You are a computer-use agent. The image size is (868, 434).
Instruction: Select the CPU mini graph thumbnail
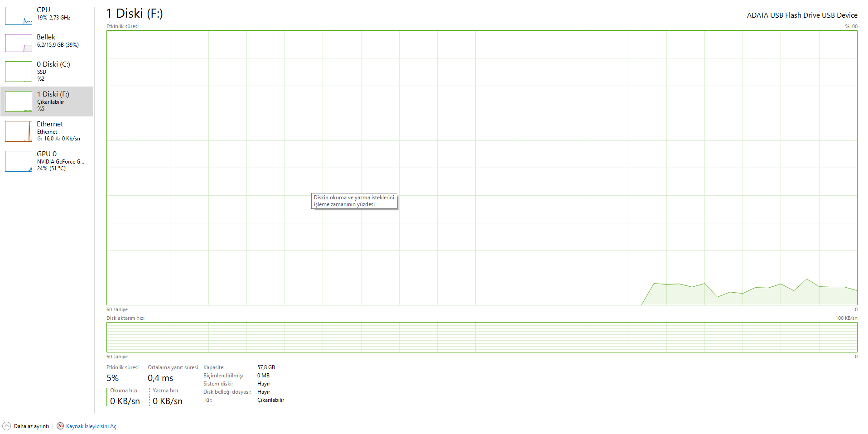pos(19,16)
